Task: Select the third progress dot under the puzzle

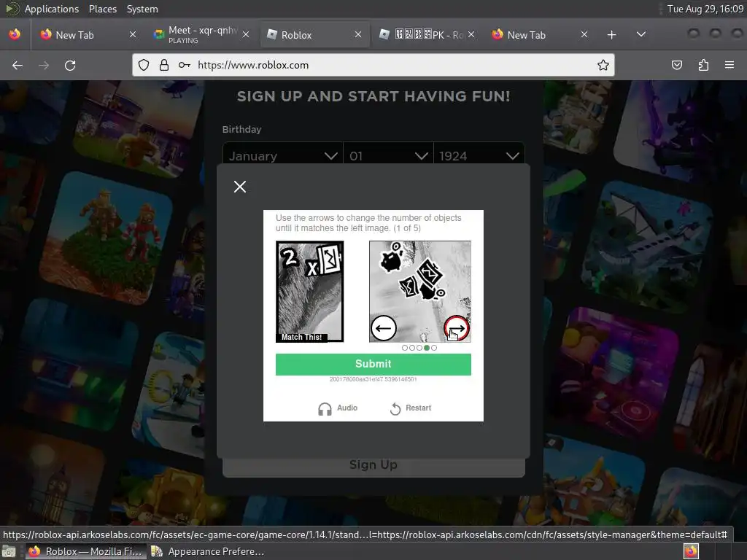Action: (419, 348)
